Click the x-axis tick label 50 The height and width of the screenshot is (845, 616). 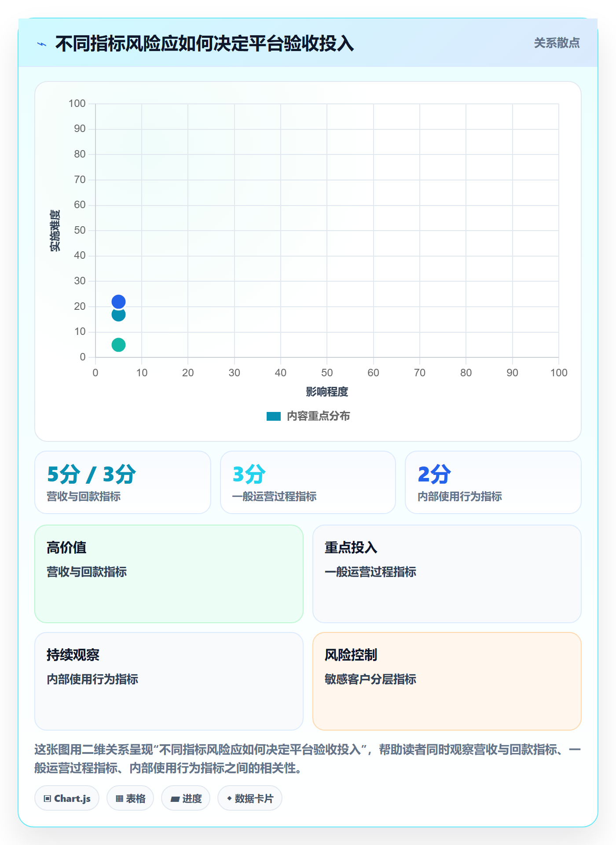coord(327,373)
